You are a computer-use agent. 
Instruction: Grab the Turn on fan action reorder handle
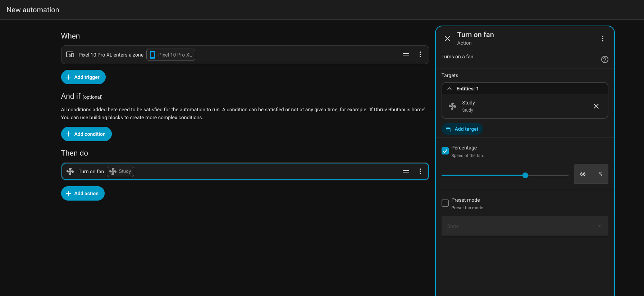pos(406,171)
